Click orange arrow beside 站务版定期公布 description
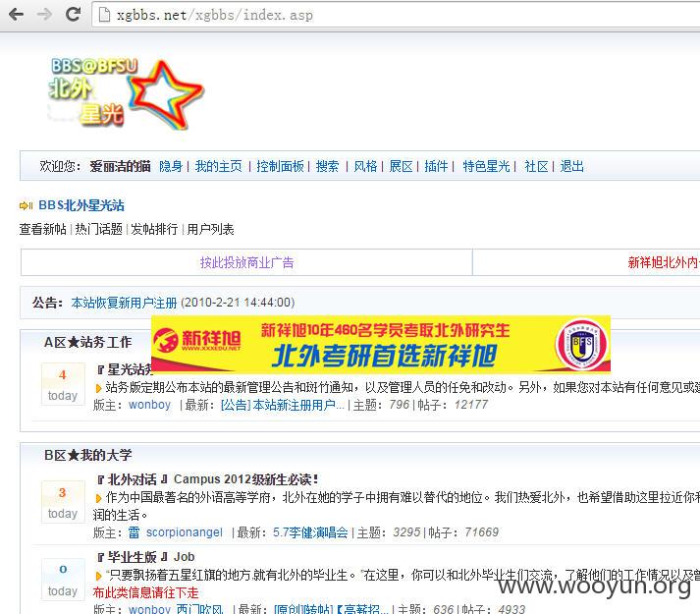 pyautogui.click(x=98, y=388)
